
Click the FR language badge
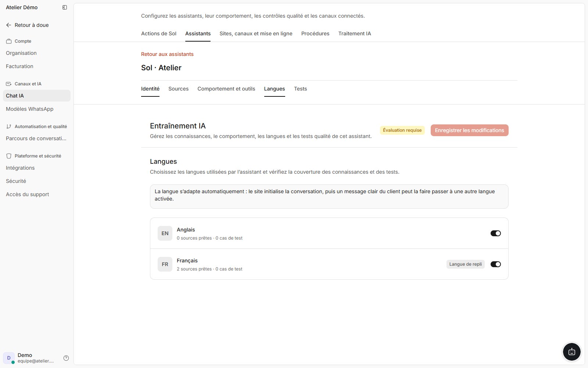(x=165, y=264)
